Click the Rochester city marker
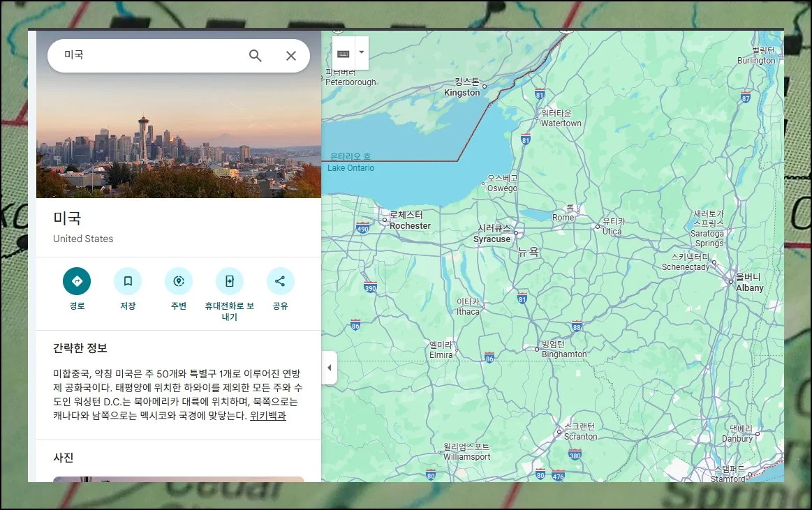The image size is (812, 510). [x=385, y=220]
